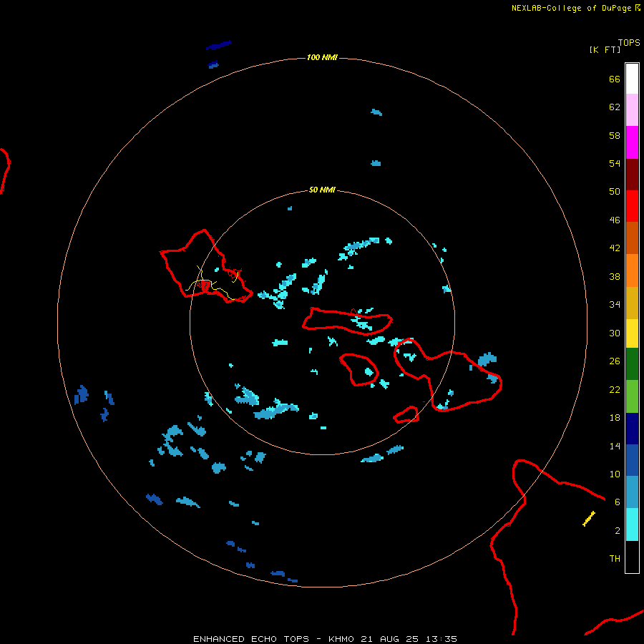Click the light orange swatch on the scale
This screenshot has height=644, width=644.
[x=632, y=270]
